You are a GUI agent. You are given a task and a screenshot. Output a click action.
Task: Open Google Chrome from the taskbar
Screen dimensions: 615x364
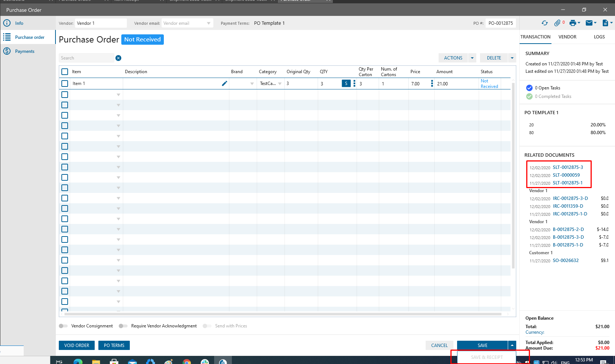click(x=187, y=361)
